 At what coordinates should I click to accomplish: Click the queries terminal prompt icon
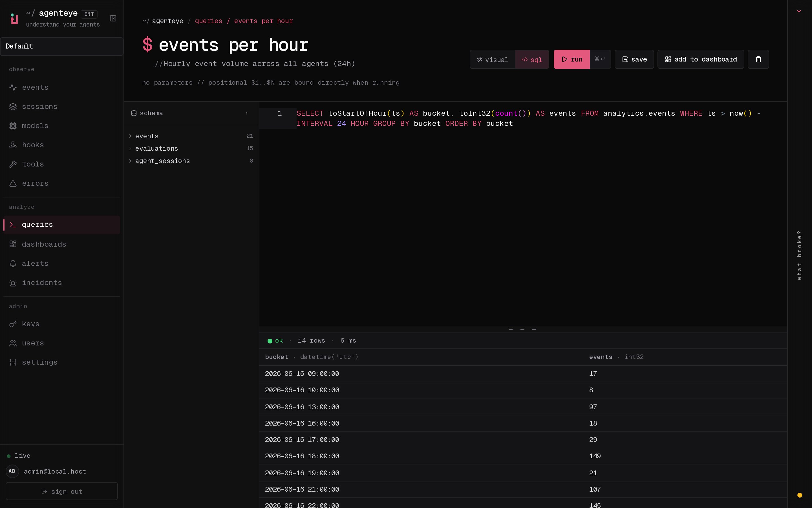coord(13,224)
